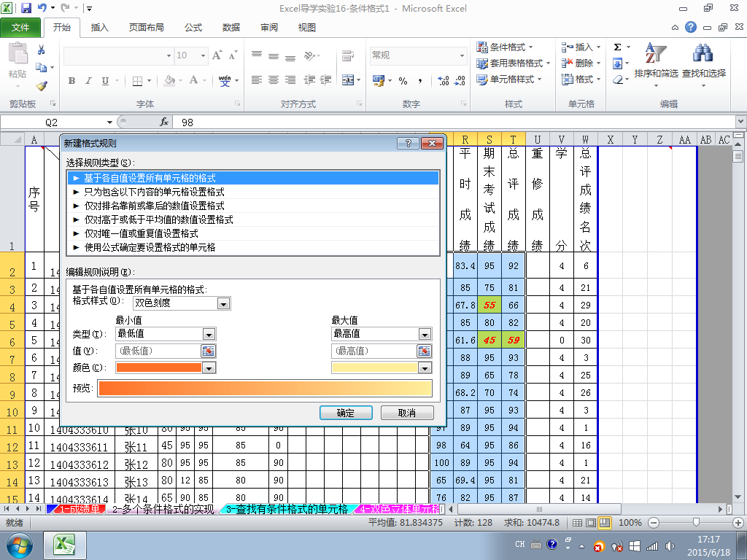747x560 pixels.
Task: Open the number format 常规 combo box
Action: tap(462, 55)
